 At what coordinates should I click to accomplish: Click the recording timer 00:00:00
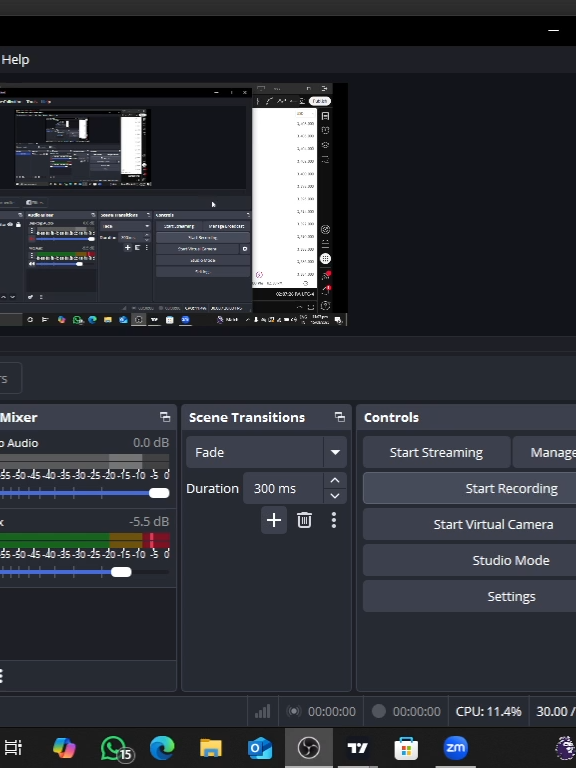pos(416,711)
